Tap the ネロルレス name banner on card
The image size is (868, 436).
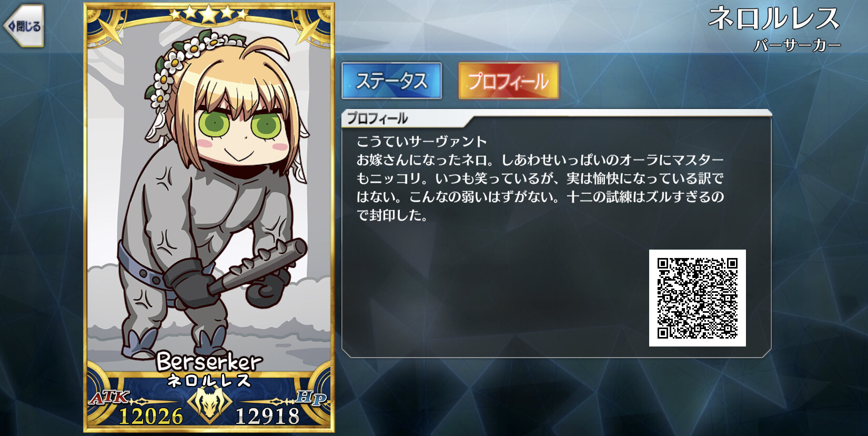pos(209,380)
